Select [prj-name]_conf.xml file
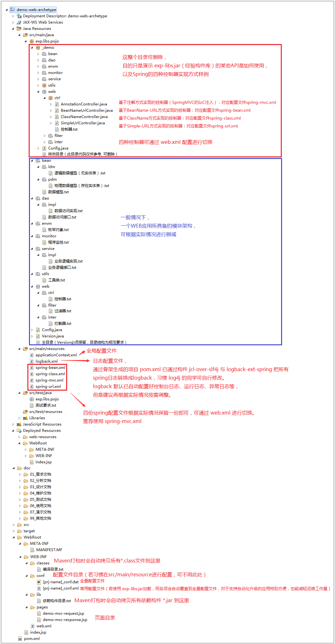 (61, 588)
